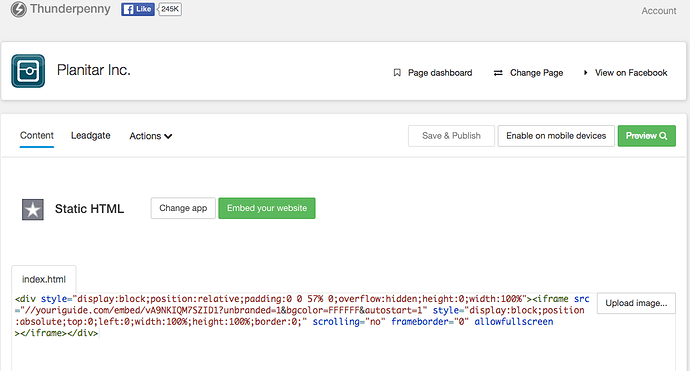
Task: Click the 245K like count bubble
Action: [170, 9]
